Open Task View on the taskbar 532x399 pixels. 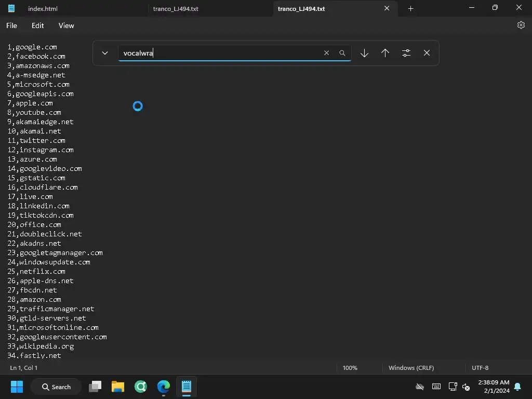coord(95,387)
